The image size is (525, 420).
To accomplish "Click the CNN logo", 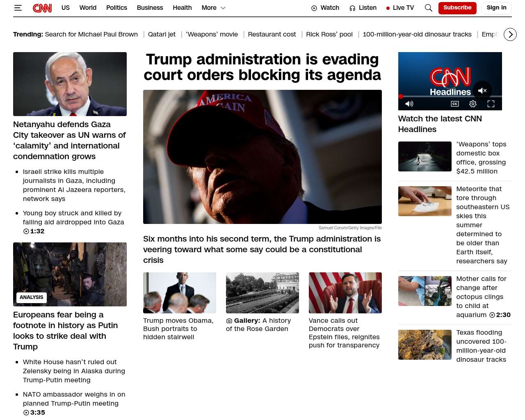I will 42,8.
